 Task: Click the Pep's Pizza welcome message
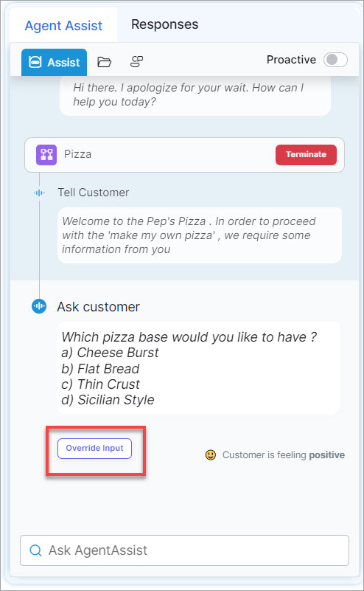pyautogui.click(x=200, y=235)
